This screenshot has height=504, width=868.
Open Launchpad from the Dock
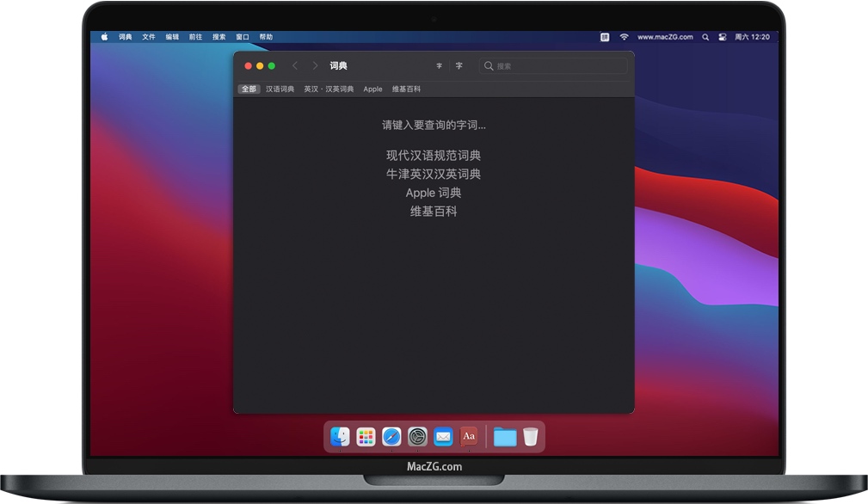(x=365, y=436)
